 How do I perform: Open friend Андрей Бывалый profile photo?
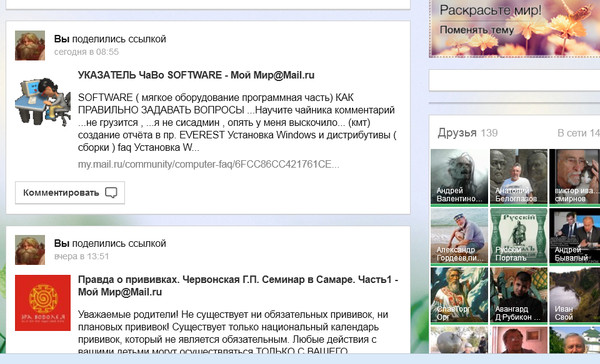575,236
